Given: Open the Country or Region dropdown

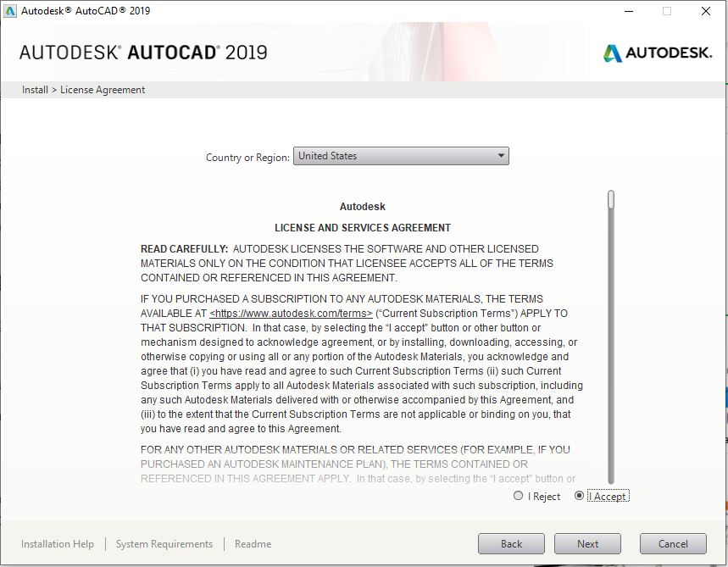Looking at the screenshot, I should tap(401, 156).
